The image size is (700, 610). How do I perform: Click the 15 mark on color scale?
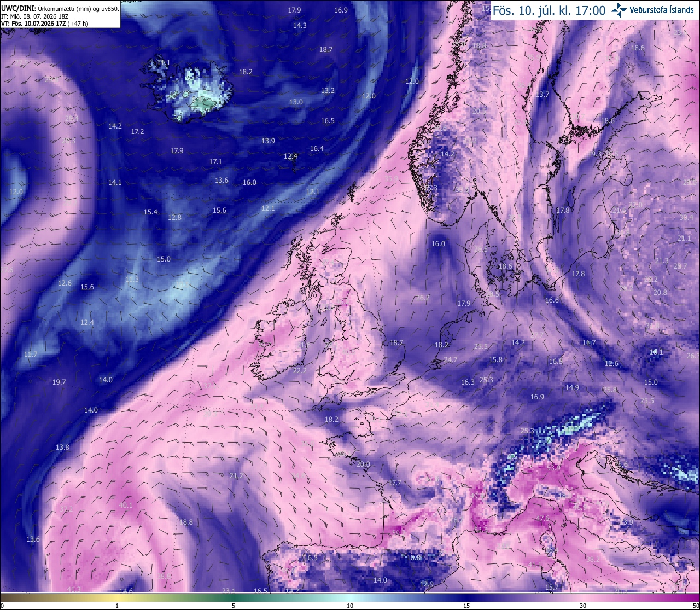click(466, 606)
